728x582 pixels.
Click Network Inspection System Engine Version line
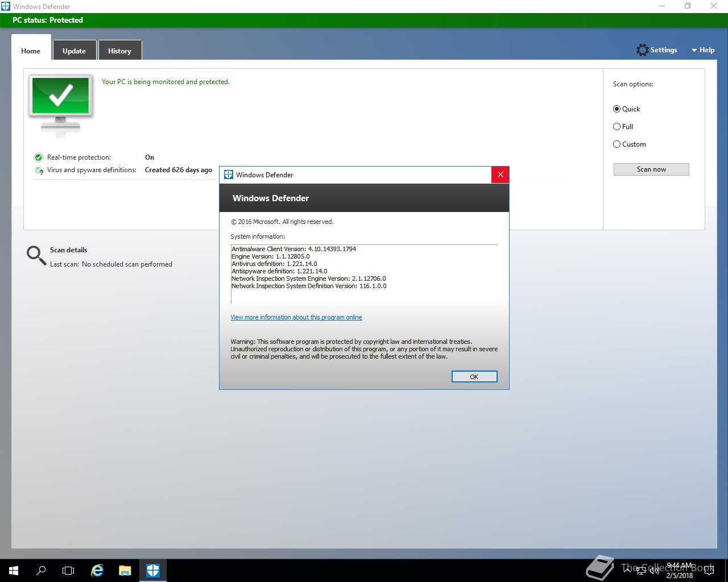pos(309,278)
